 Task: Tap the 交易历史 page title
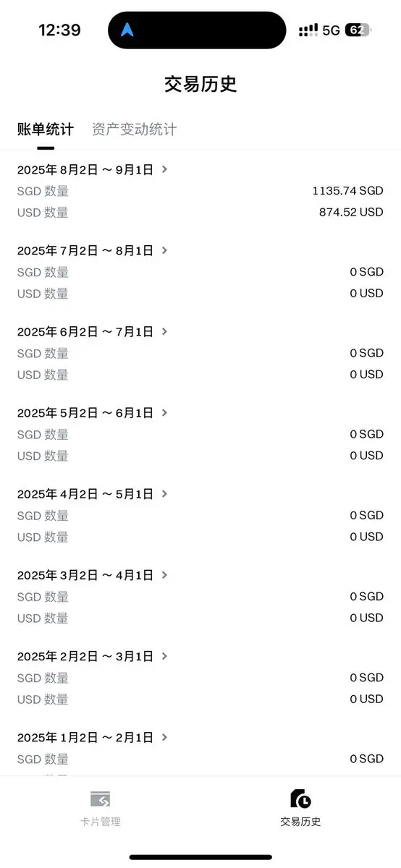click(200, 84)
